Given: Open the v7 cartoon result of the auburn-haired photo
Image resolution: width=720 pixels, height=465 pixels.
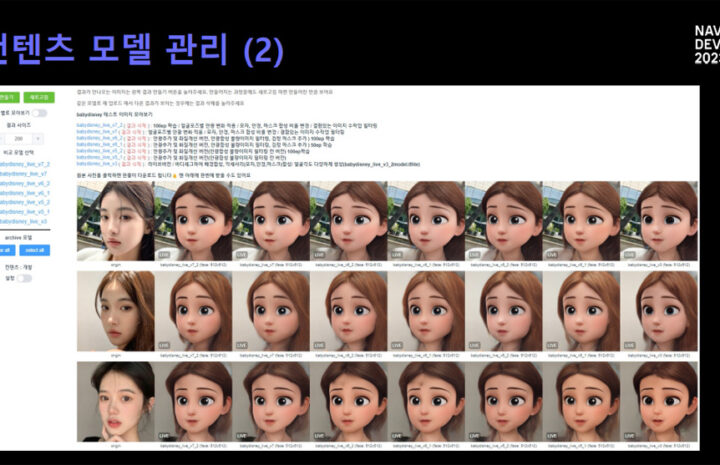Looking at the screenshot, I should pyautogui.click(x=271, y=311).
